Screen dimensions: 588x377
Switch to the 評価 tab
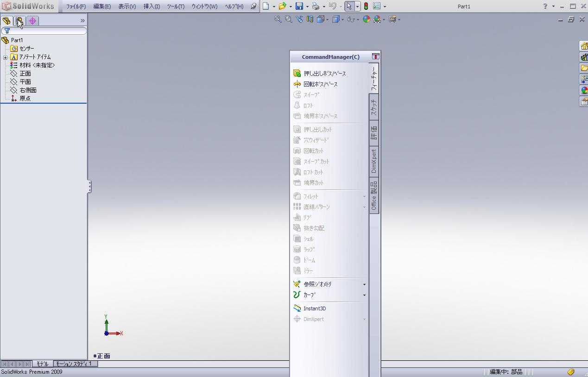click(374, 133)
